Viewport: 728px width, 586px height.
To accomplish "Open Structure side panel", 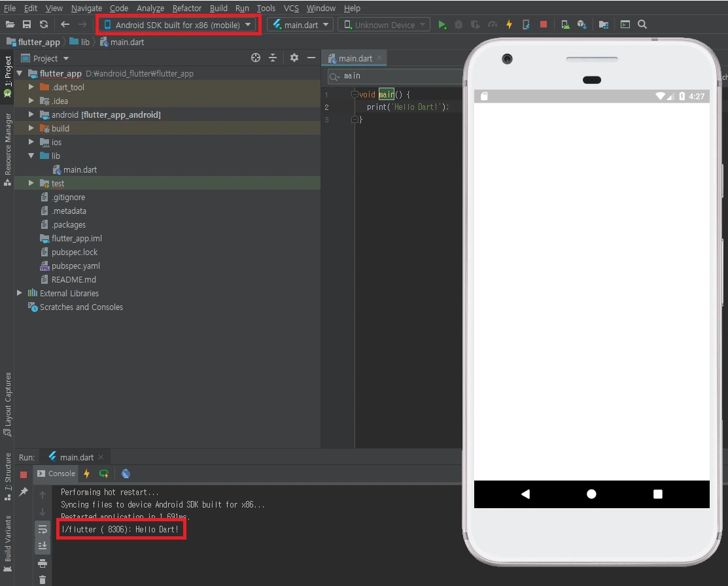I will click(x=7, y=476).
